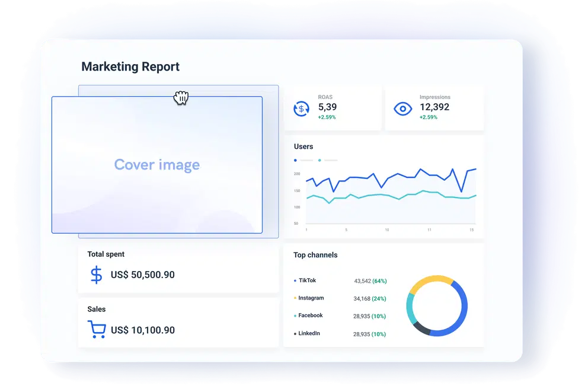Click the Users chart heading
Image resolution: width=588 pixels, height=389 pixels.
tap(303, 146)
